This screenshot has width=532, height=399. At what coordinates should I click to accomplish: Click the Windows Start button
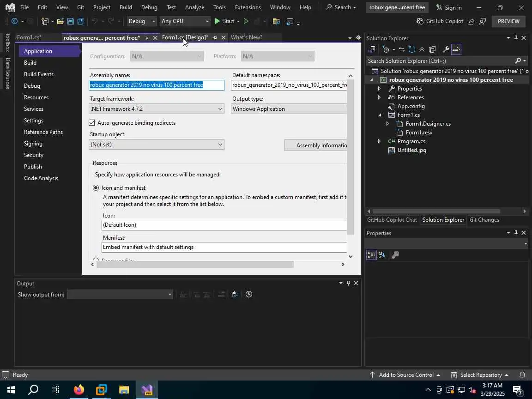[11, 389]
